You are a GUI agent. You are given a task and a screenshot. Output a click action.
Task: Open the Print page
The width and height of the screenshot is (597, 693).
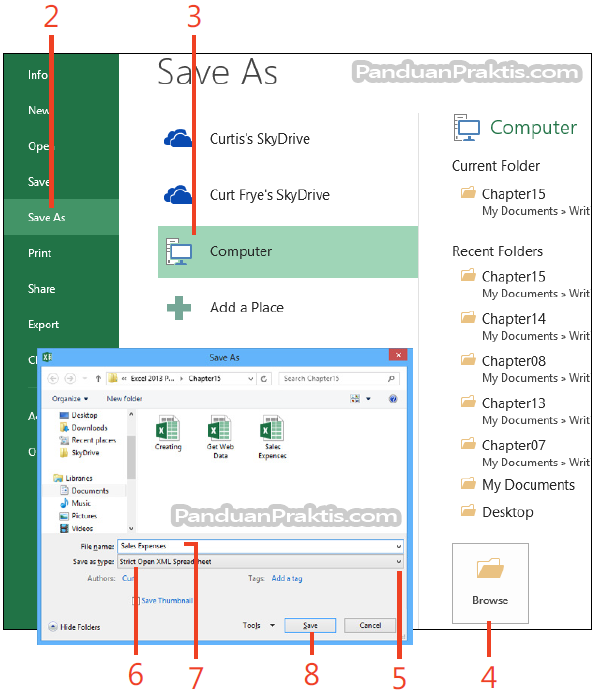[x=40, y=253]
